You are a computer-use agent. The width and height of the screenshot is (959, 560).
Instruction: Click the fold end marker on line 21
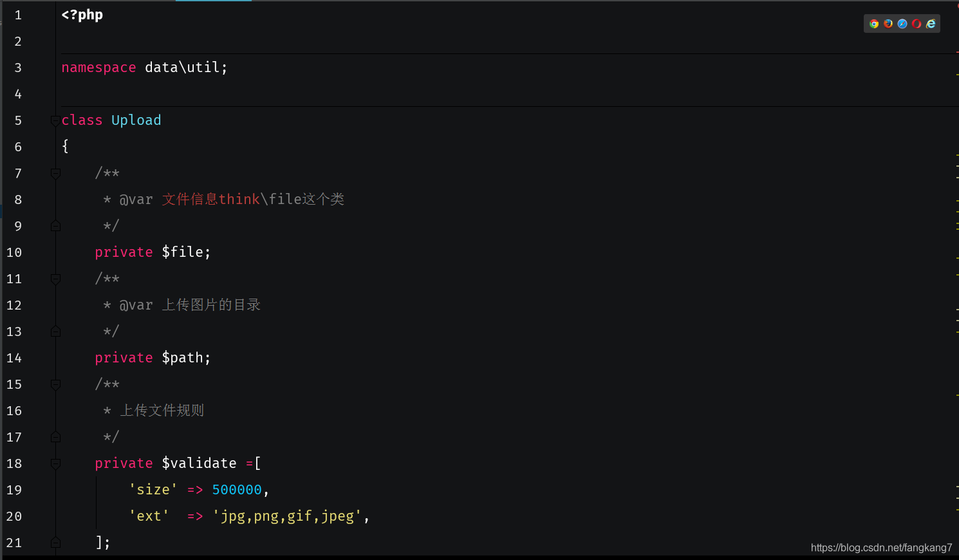point(55,543)
